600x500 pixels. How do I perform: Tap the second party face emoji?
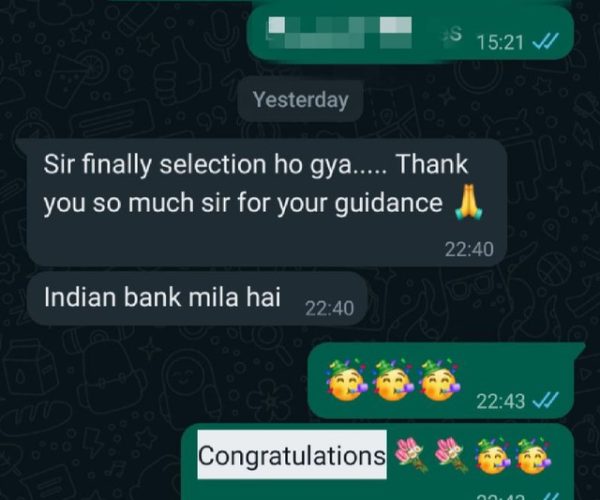tap(394, 381)
